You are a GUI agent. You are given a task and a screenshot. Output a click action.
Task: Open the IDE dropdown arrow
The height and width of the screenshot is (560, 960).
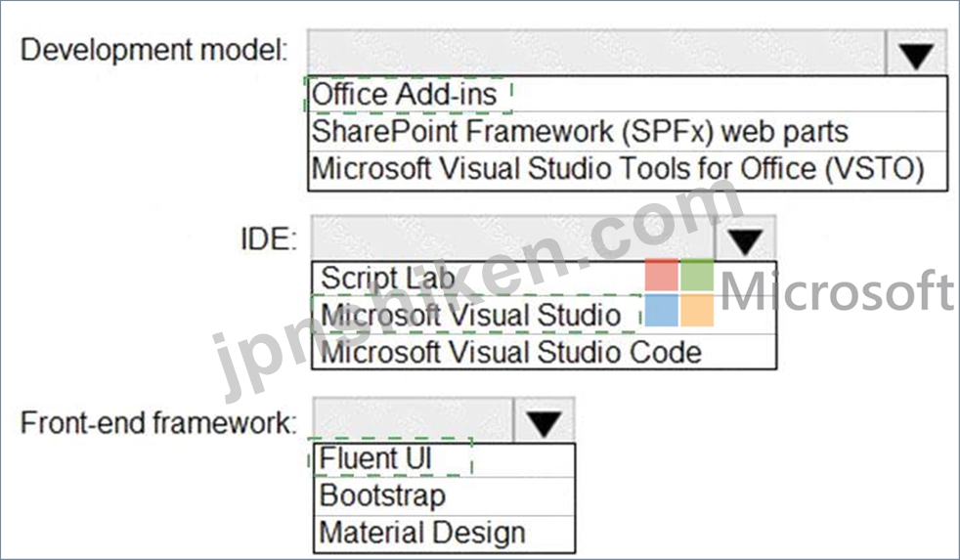745,239
